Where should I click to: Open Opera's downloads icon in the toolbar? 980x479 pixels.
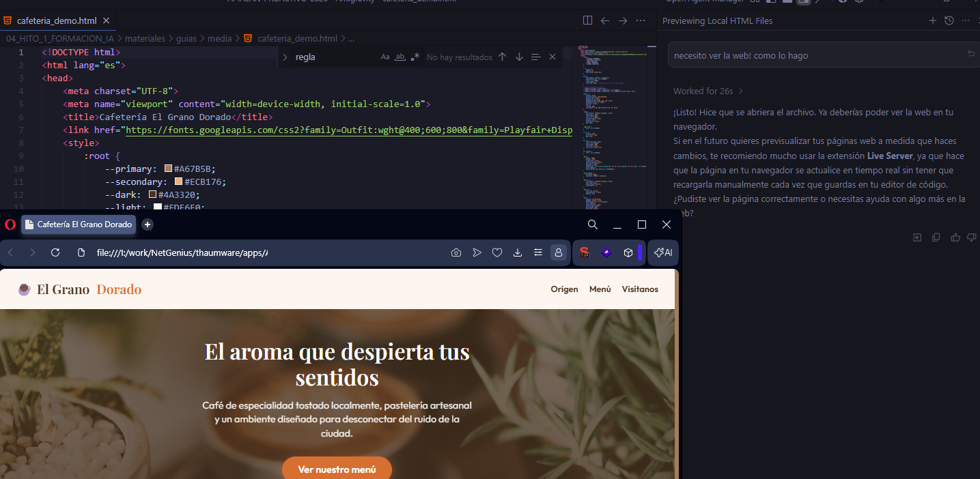pos(518,252)
